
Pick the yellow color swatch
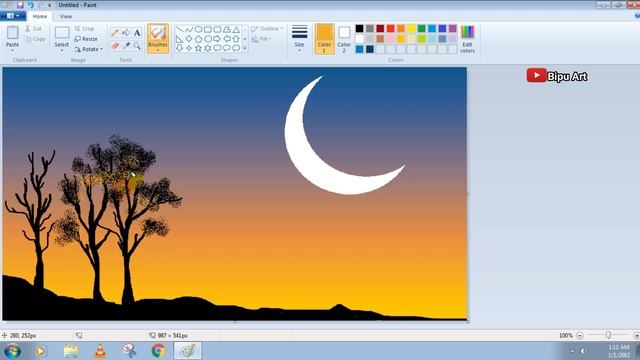point(411,28)
